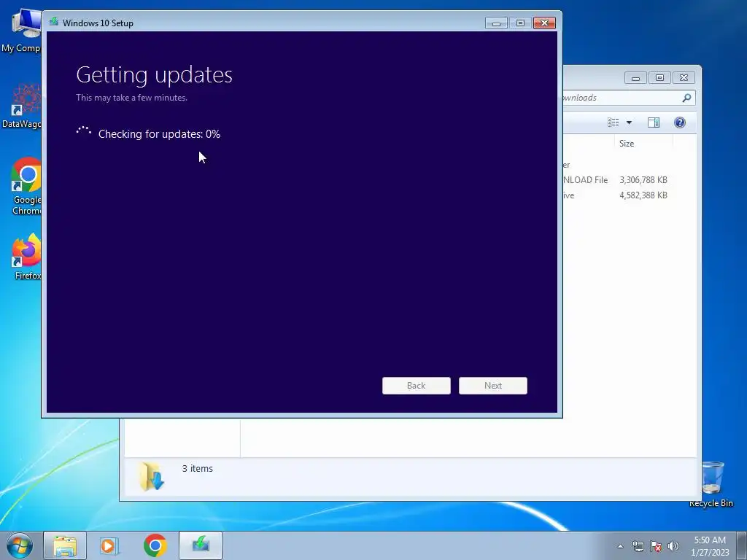Maximize the Explorer Downloads window
This screenshot has height=560, width=747.
(x=659, y=77)
